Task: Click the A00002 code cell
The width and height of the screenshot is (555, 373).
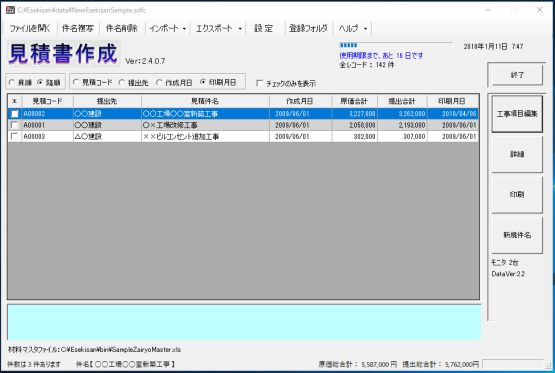Action: [x=47, y=114]
